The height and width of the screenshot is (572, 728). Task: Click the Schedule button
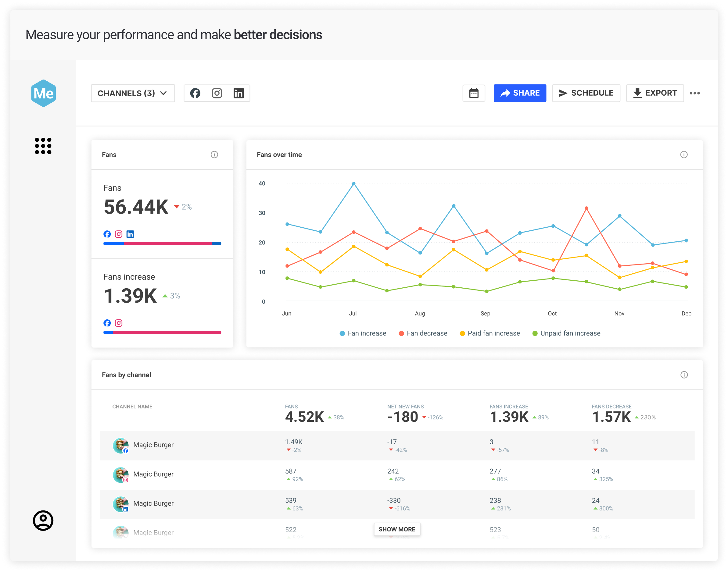coord(586,93)
